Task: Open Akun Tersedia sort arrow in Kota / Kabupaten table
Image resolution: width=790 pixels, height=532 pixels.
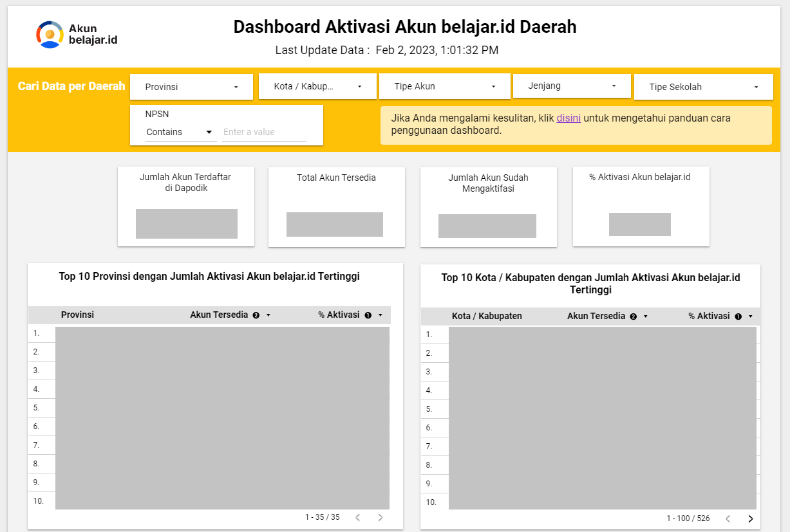Action: click(x=646, y=316)
